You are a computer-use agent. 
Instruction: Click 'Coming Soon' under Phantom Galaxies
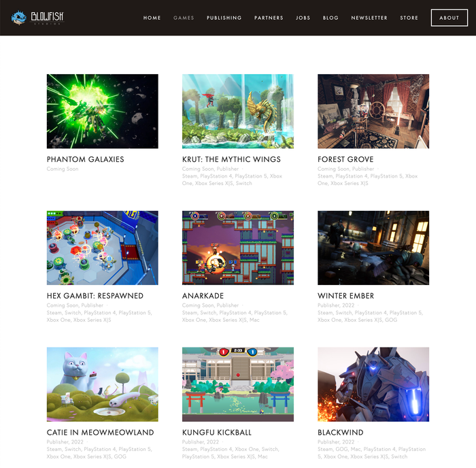63,169
